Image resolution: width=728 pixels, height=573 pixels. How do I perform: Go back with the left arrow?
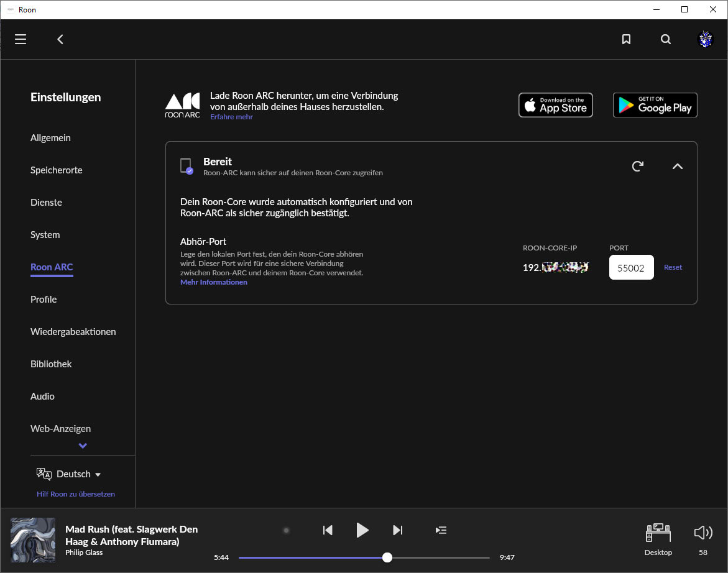pyautogui.click(x=60, y=39)
